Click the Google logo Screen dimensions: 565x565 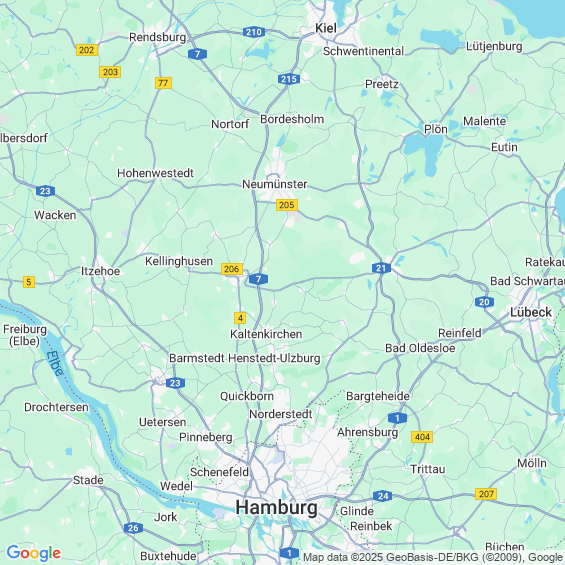coord(34,553)
